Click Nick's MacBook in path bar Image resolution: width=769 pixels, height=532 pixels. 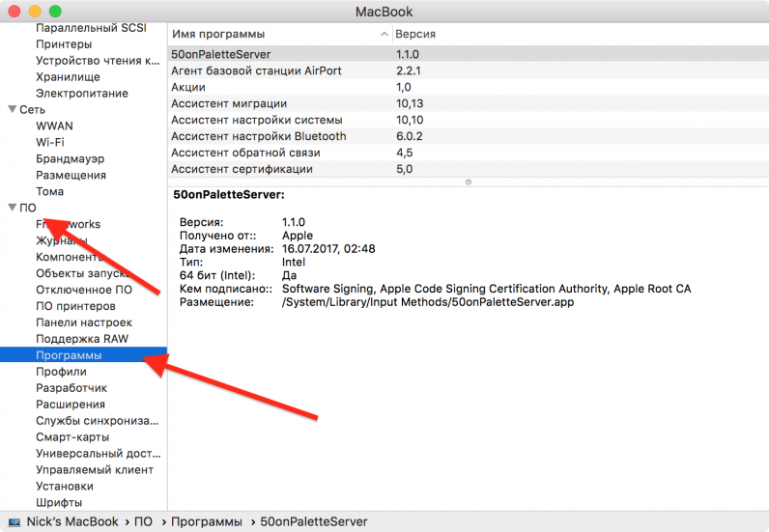pyautogui.click(x=72, y=521)
